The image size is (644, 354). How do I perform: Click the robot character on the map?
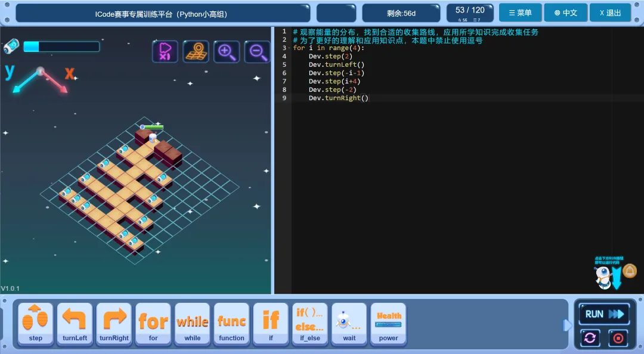(x=153, y=138)
